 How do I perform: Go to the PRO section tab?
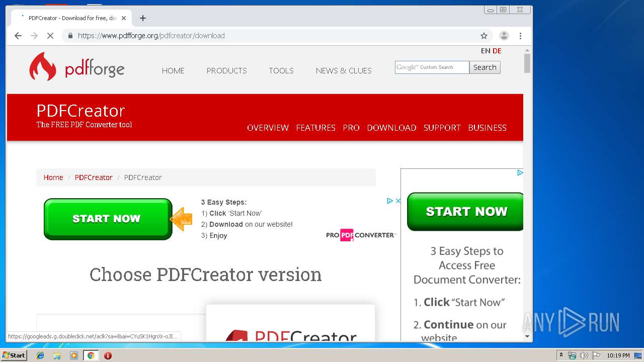pos(351,128)
